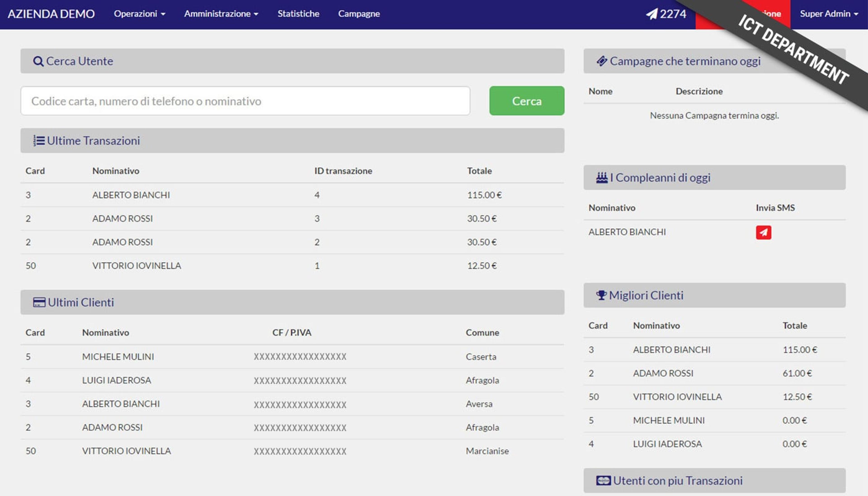Viewport: 868px width, 496px height.
Task: Click the Ultime Transazioni panel heading
Action: pos(292,141)
